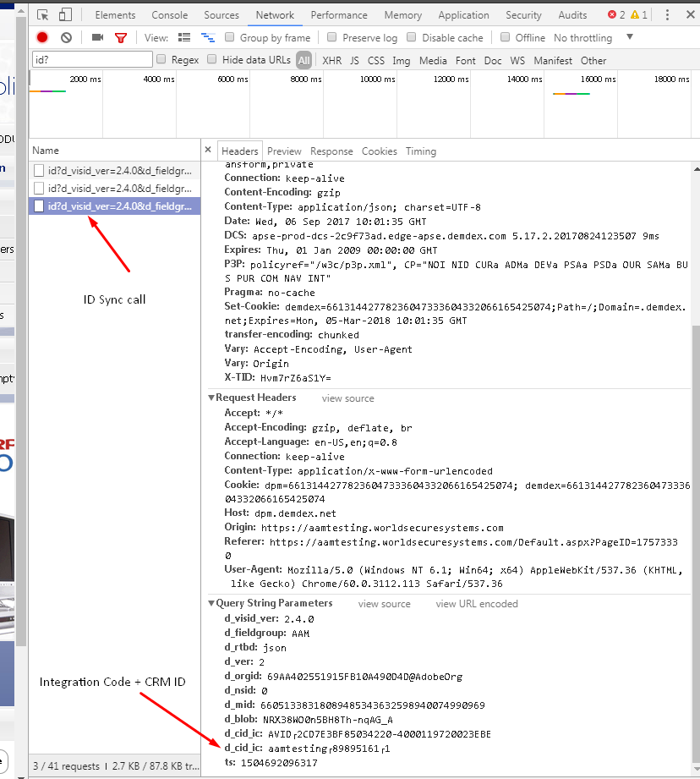700x779 pixels.
Task: Select the Network tab
Action: tap(275, 15)
